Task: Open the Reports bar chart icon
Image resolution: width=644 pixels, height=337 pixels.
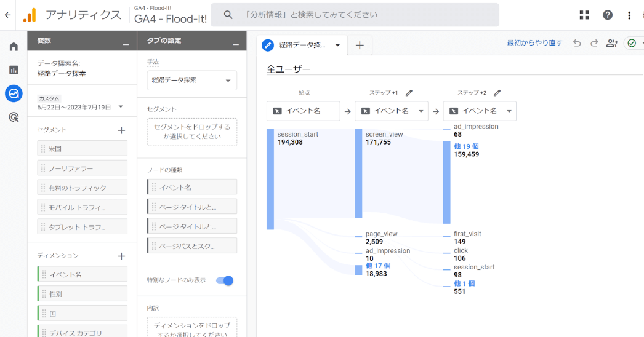Action: click(14, 70)
